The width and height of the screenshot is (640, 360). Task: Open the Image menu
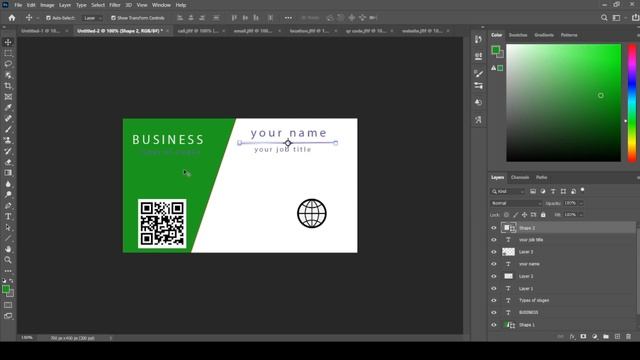47,5
